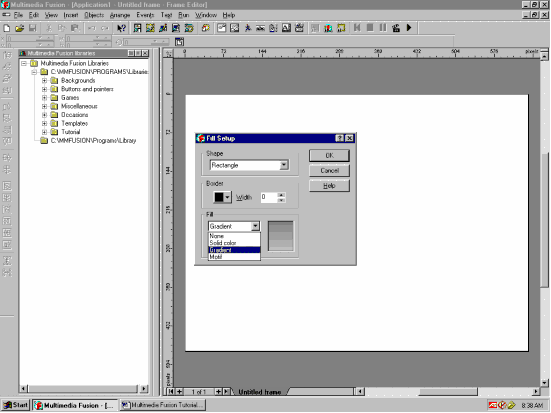Open the Events menu
The height and width of the screenshot is (413, 551).
(x=145, y=15)
